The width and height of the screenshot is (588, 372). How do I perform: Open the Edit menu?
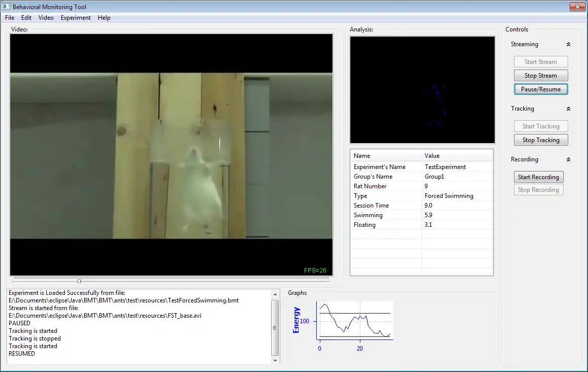click(x=26, y=18)
